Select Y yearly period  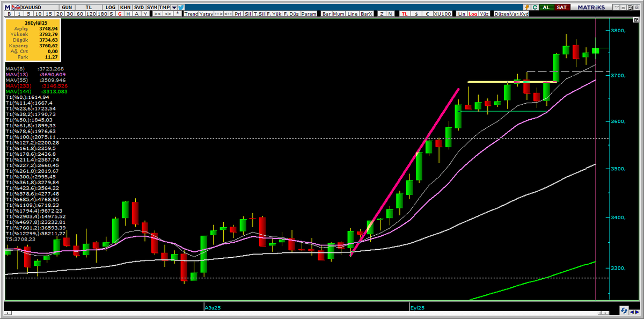click(x=145, y=14)
